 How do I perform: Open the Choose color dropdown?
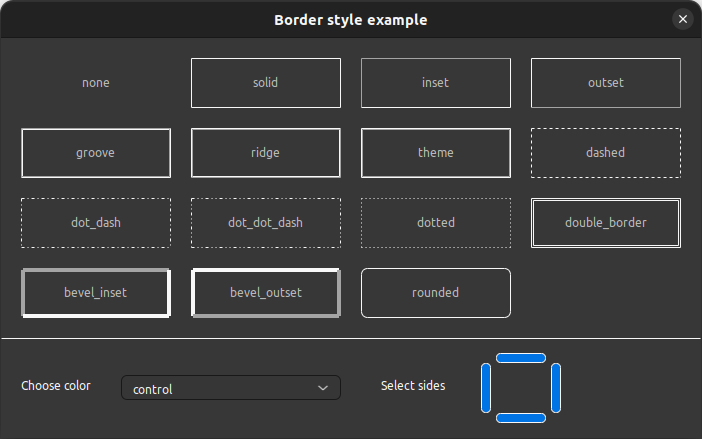230,388
